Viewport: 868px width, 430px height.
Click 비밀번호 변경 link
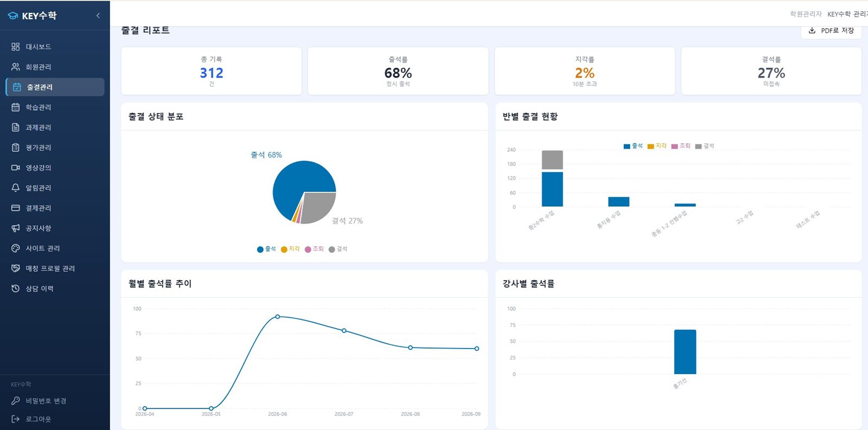tap(46, 401)
